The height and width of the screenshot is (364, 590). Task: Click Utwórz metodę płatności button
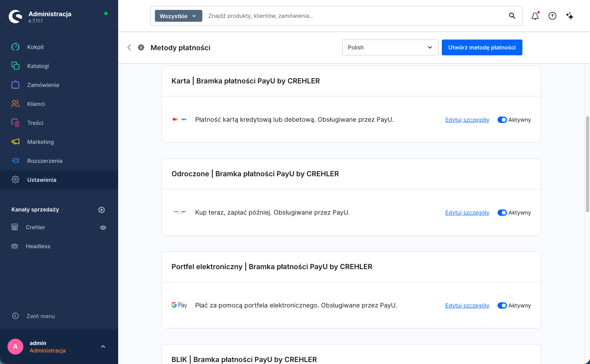482,47
